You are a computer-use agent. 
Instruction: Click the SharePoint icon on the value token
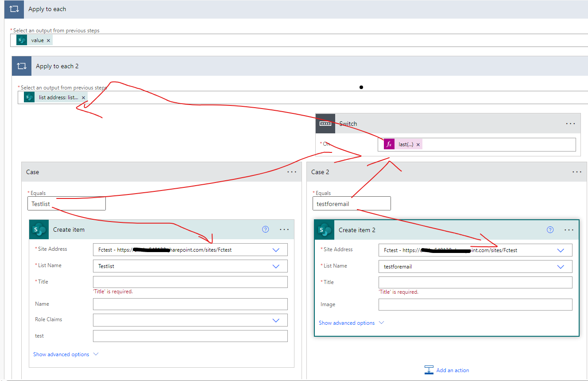tap(21, 39)
